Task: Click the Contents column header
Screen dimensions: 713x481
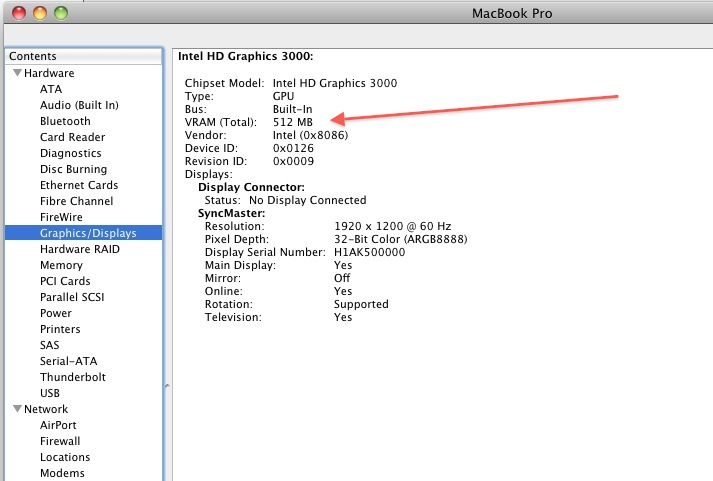Action: click(84, 56)
